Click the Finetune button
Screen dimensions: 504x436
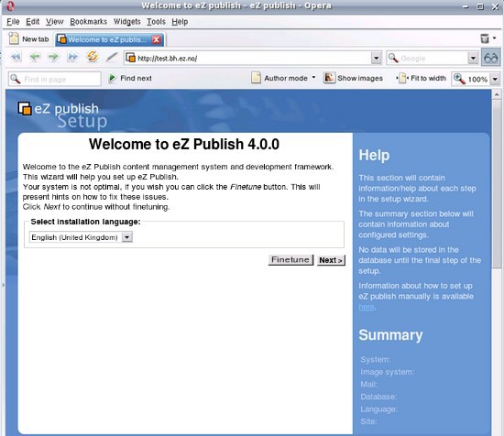[x=290, y=259]
